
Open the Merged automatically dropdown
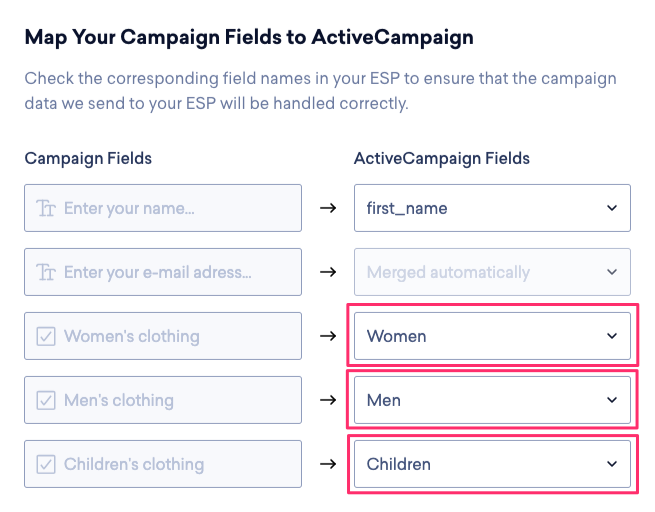tap(492, 272)
